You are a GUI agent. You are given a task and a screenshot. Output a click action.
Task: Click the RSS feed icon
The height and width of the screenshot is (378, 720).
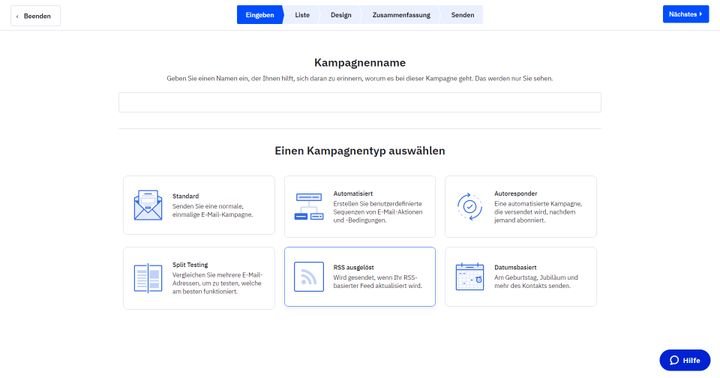pos(309,276)
